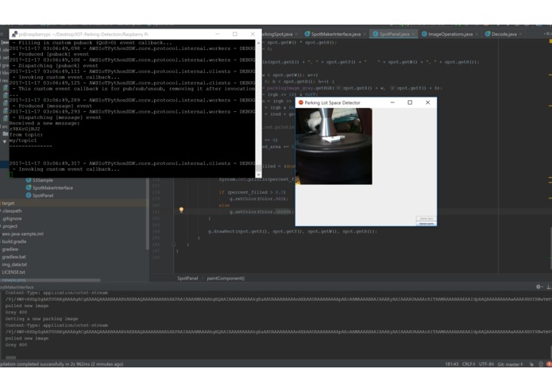The height and width of the screenshot is (392, 552).
Task: Open the run console settings gear menu
Action: tap(538, 287)
